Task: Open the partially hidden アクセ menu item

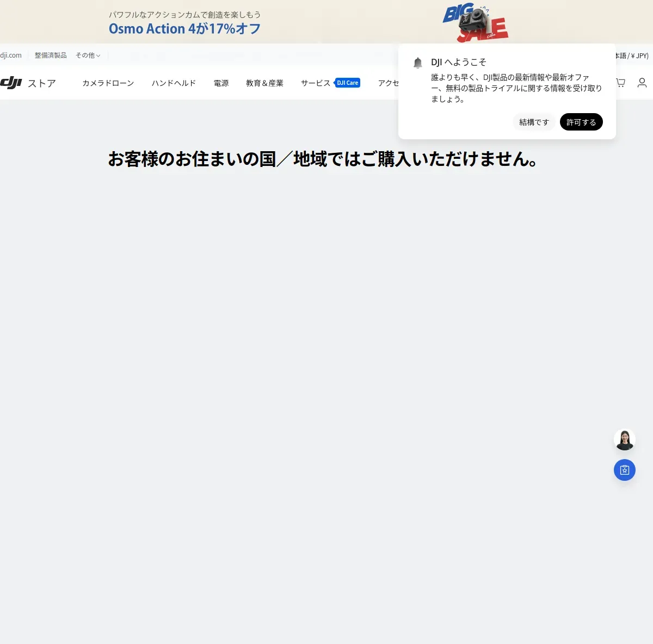Action: 389,83
